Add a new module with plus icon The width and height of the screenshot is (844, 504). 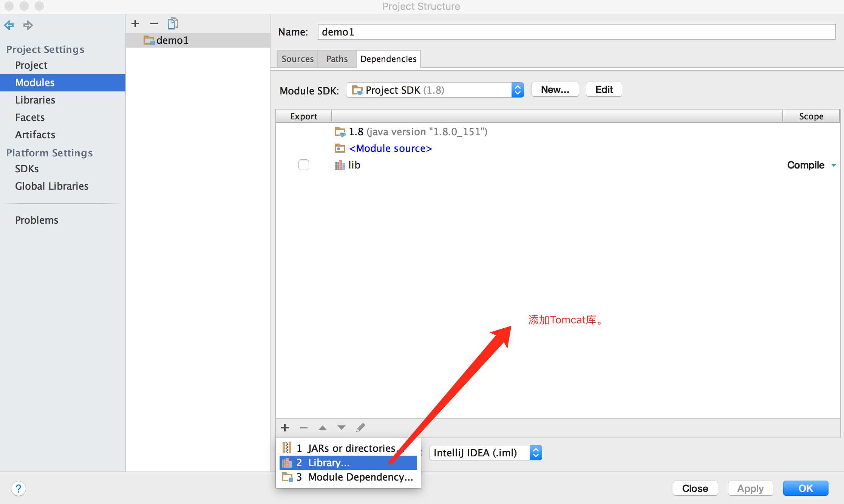(135, 23)
